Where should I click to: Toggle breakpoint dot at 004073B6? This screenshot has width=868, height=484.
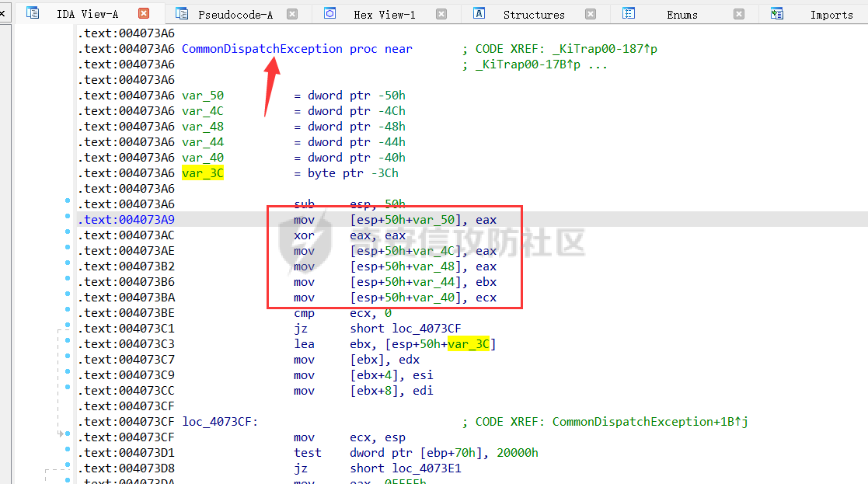point(68,278)
